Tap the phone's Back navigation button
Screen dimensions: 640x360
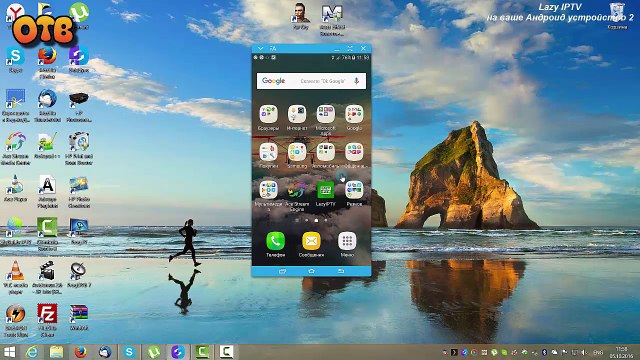[341, 271]
